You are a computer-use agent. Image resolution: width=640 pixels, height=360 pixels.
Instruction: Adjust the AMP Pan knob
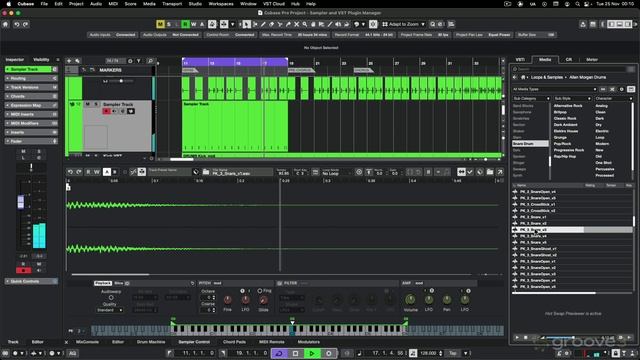pyautogui.click(x=447, y=300)
